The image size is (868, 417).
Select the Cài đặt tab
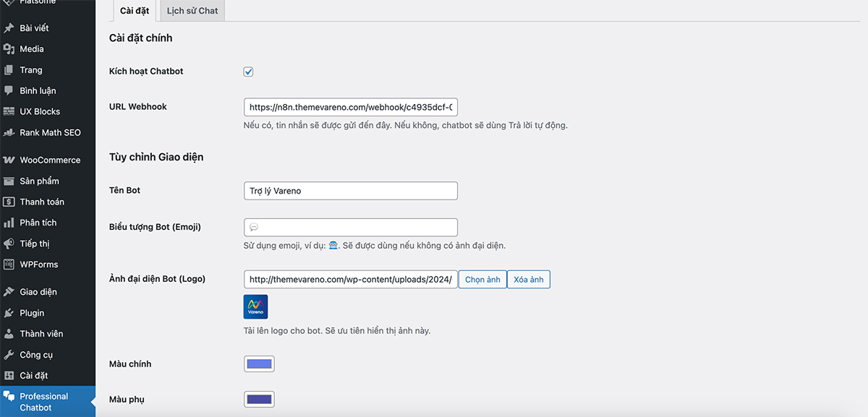click(x=135, y=11)
